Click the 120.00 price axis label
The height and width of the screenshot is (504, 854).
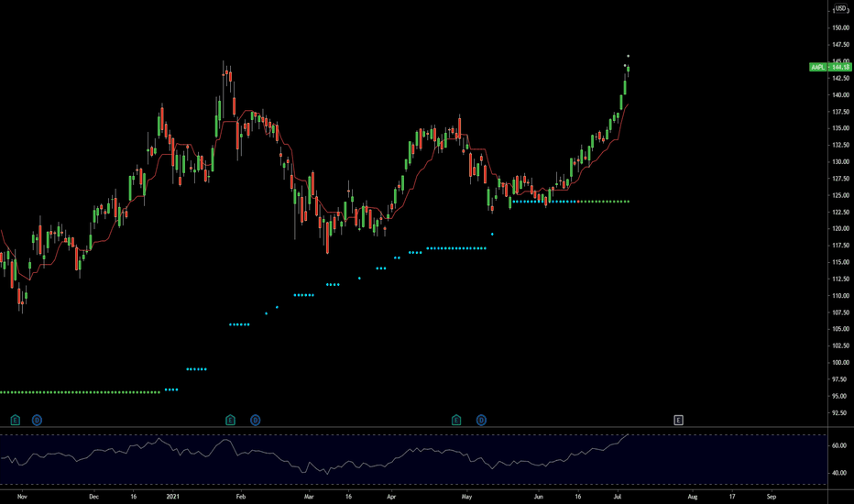pos(840,229)
